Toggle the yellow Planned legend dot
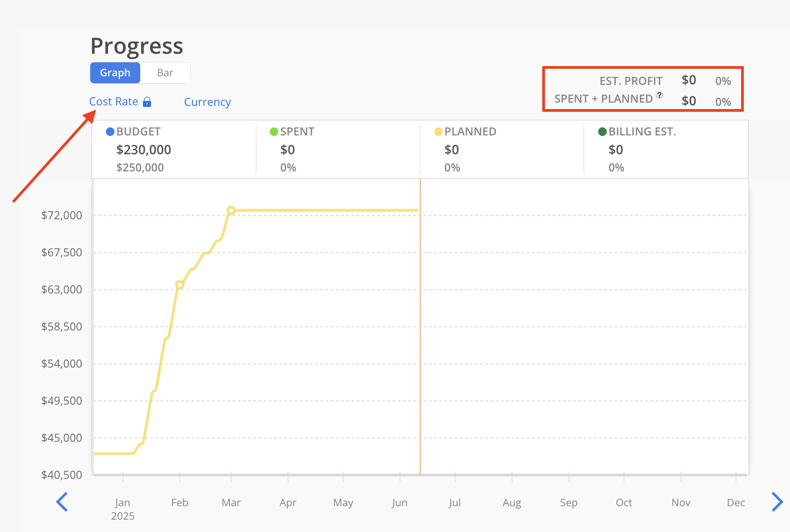 [439, 132]
